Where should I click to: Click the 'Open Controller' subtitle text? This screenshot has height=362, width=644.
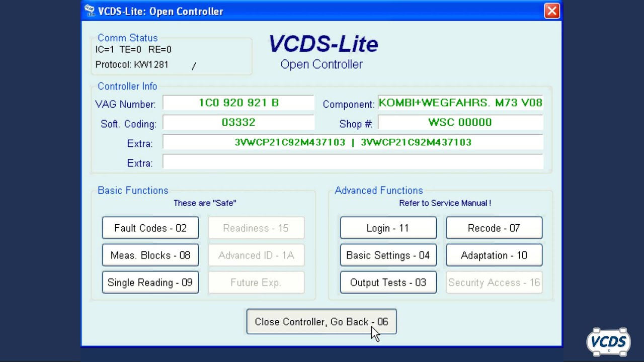321,65
